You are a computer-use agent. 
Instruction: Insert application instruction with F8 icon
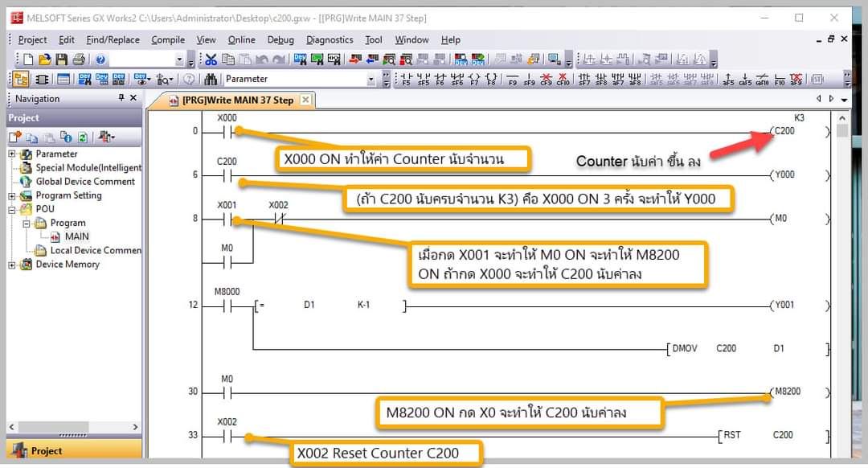(x=491, y=79)
